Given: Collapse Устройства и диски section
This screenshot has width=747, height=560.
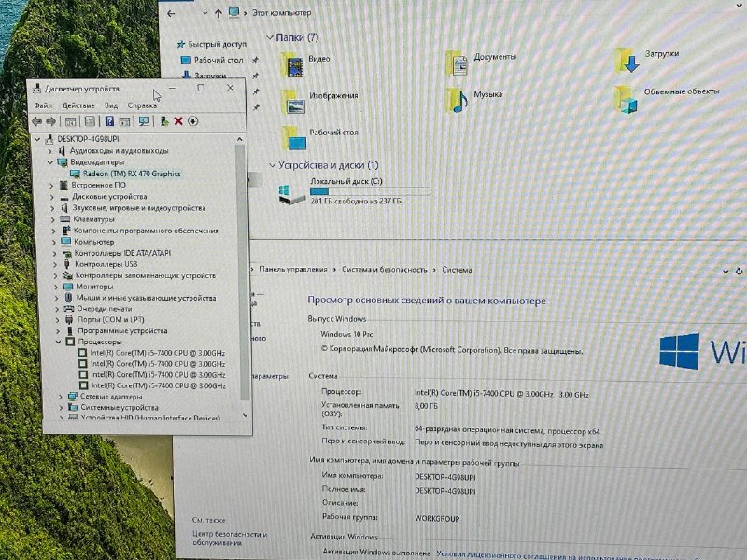Looking at the screenshot, I should 272,165.
